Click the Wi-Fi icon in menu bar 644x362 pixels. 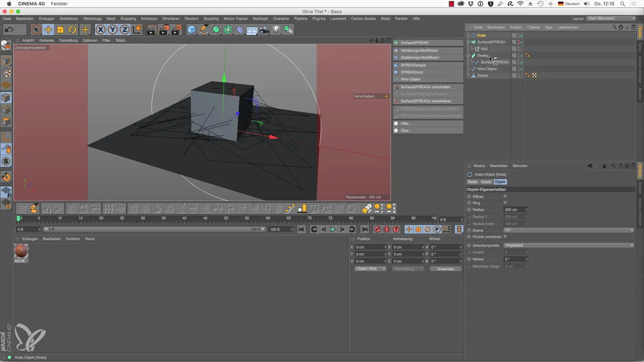tap(521, 4)
